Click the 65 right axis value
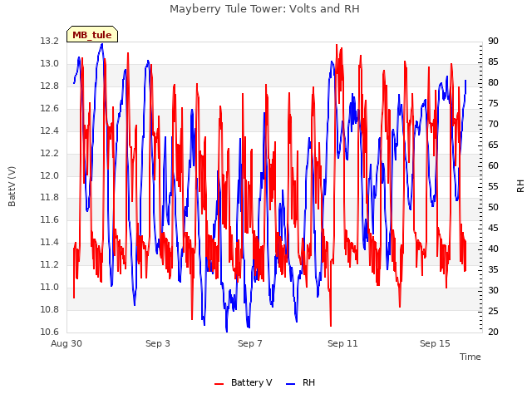This screenshot has height=399, width=532. pyautogui.click(x=493, y=145)
